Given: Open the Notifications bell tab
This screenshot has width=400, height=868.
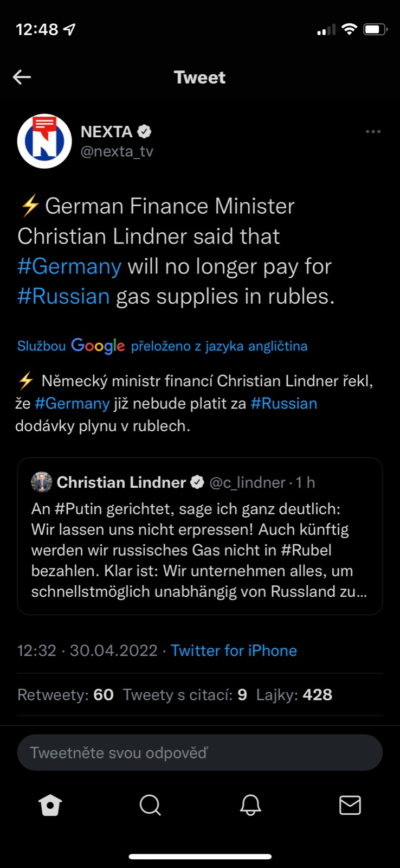Looking at the screenshot, I should click(x=250, y=805).
